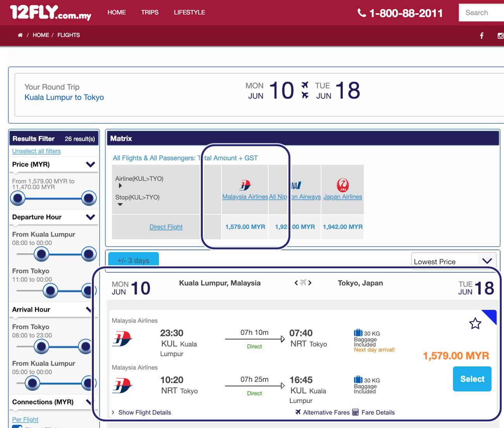The image size is (504, 428).
Task: Click Malaysia Airlines logo in the Matrix
Action: [245, 185]
